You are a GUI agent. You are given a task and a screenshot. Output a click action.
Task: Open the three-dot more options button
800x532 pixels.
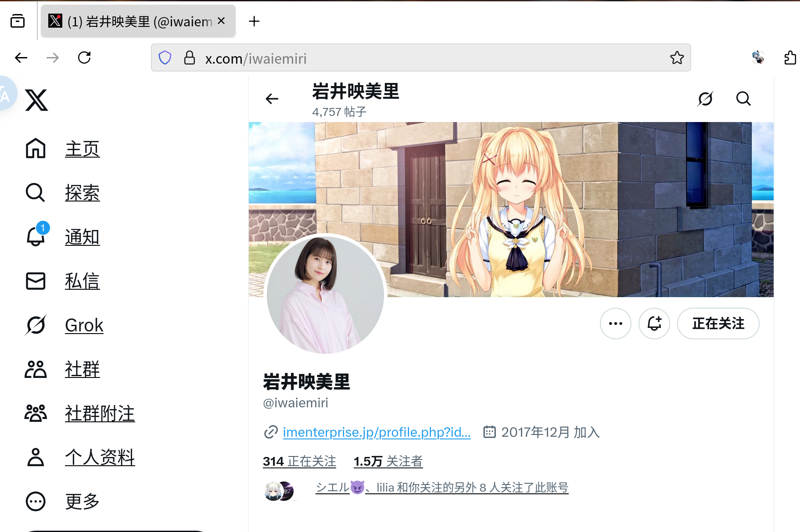tap(616, 324)
